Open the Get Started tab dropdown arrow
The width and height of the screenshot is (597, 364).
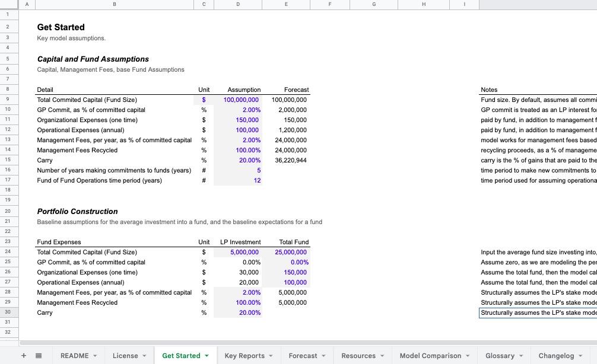[x=206, y=356]
